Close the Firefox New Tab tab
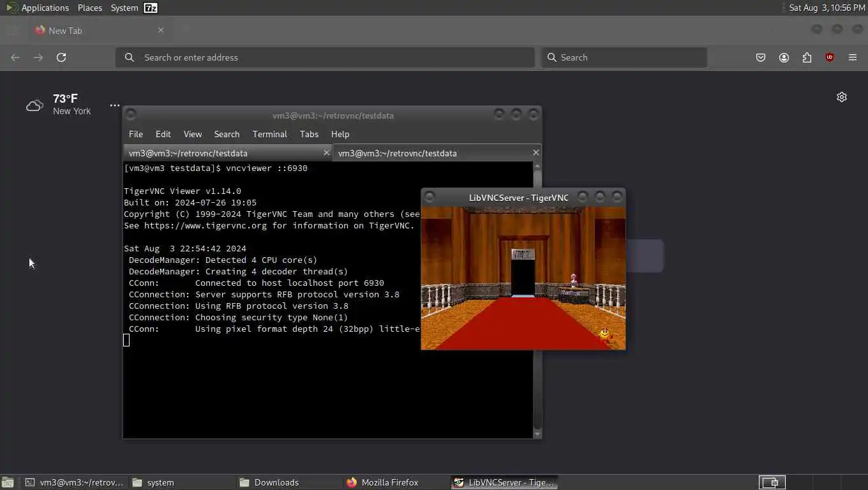The width and height of the screenshot is (868, 490). (161, 30)
